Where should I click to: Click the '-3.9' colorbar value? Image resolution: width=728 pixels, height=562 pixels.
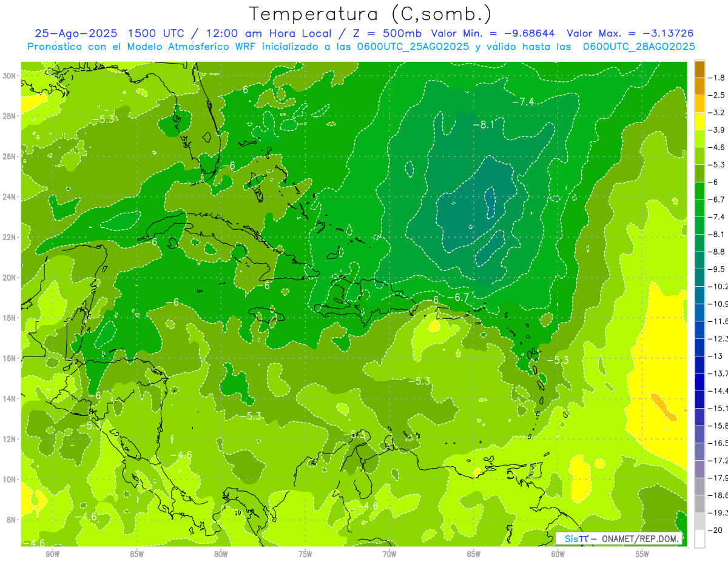click(717, 130)
